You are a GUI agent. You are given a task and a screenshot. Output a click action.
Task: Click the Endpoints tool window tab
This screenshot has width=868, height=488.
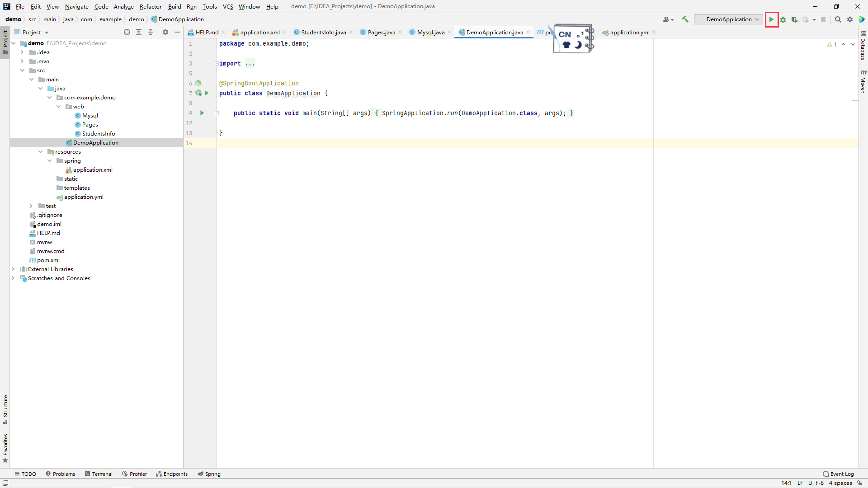(x=175, y=474)
